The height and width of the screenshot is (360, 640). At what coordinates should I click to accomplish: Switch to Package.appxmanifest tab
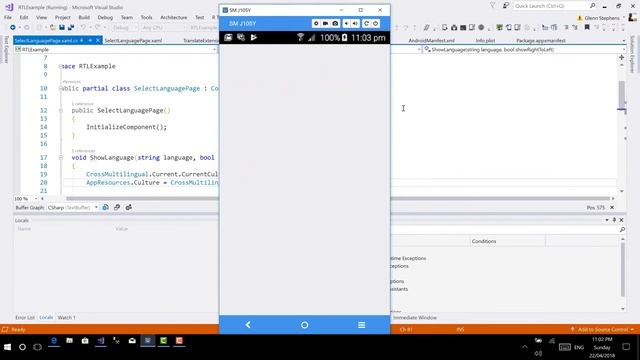point(540,40)
